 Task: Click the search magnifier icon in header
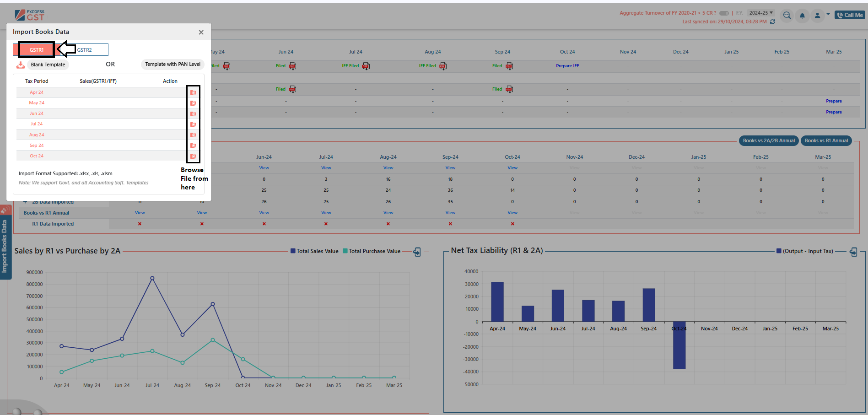pyautogui.click(x=787, y=16)
